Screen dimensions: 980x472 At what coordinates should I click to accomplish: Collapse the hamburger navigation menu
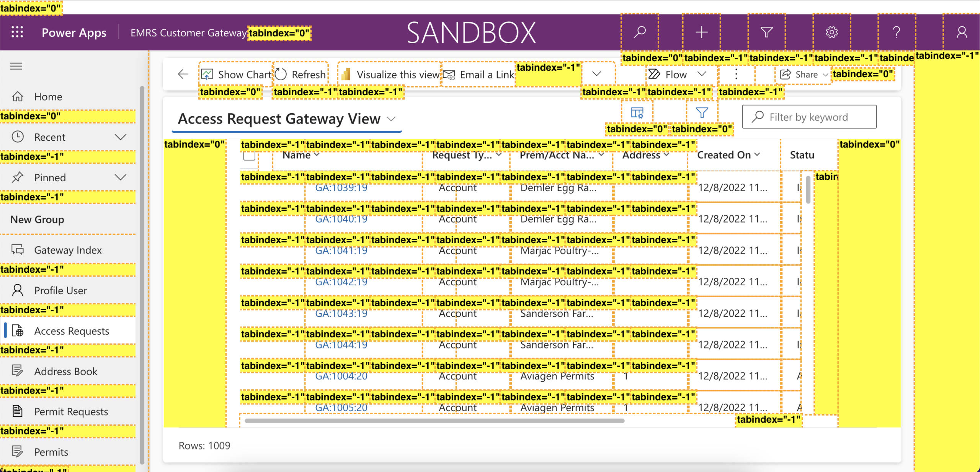point(16,66)
